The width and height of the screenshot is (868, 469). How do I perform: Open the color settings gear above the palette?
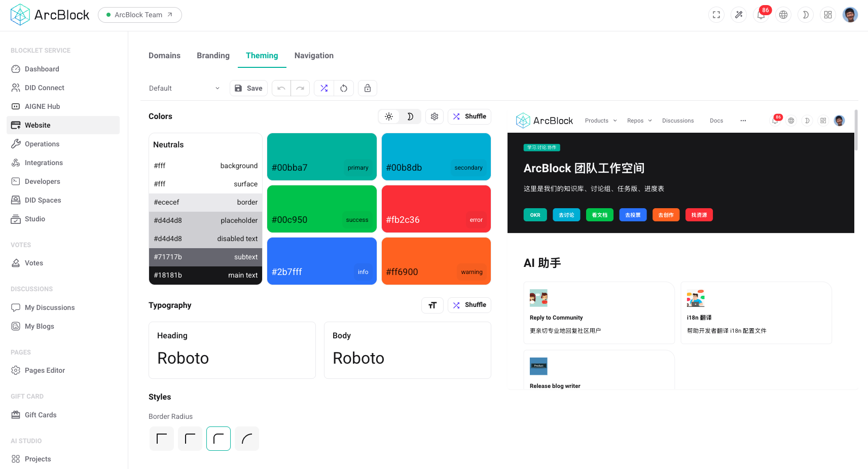(434, 116)
